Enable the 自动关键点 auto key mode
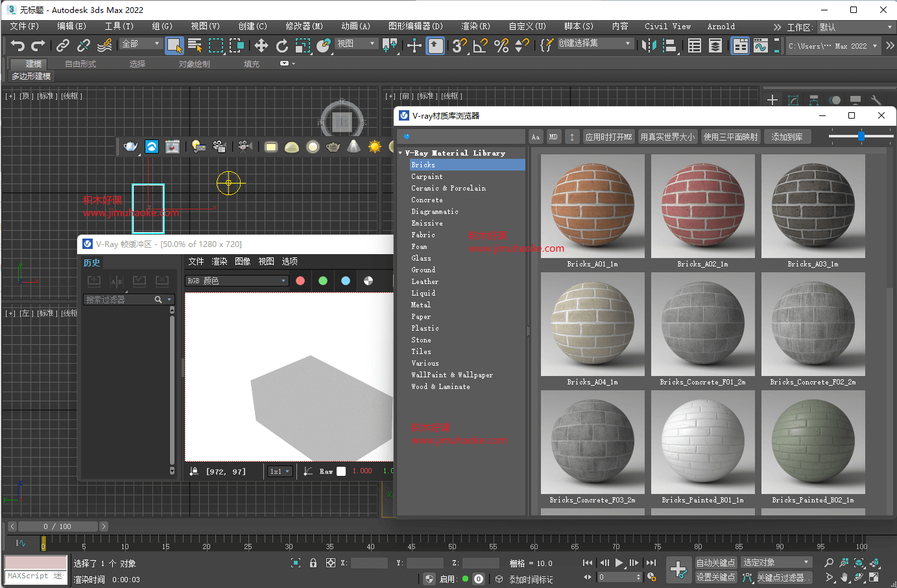The height and width of the screenshot is (588, 897). [715, 563]
